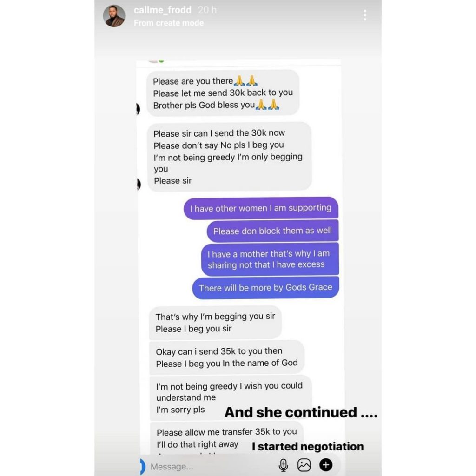This screenshot has width=476, height=476.
Task: Open the callme_frodd username link
Action: coord(162,10)
